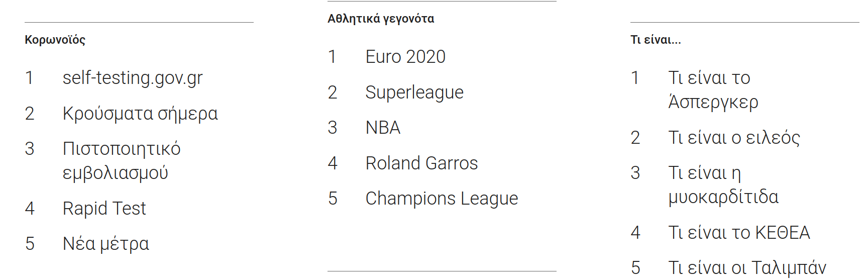
Task: Click Τι είναι ο ειλεός entry
Action: (x=734, y=138)
